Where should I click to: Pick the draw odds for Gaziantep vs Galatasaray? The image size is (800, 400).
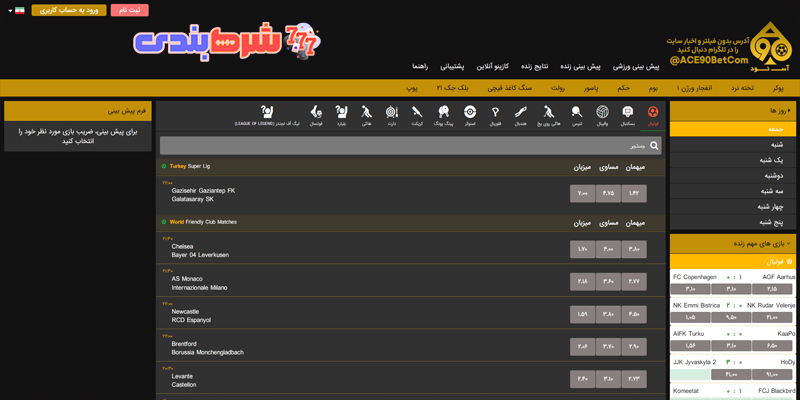point(608,194)
